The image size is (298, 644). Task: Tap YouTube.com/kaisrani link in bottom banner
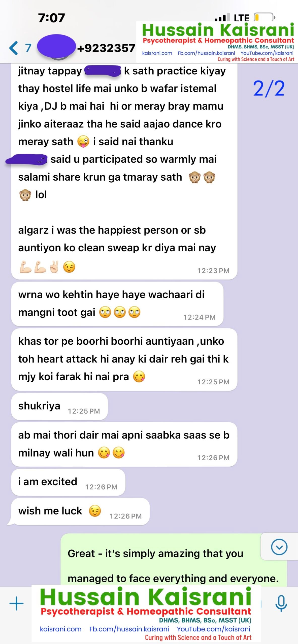(214, 629)
